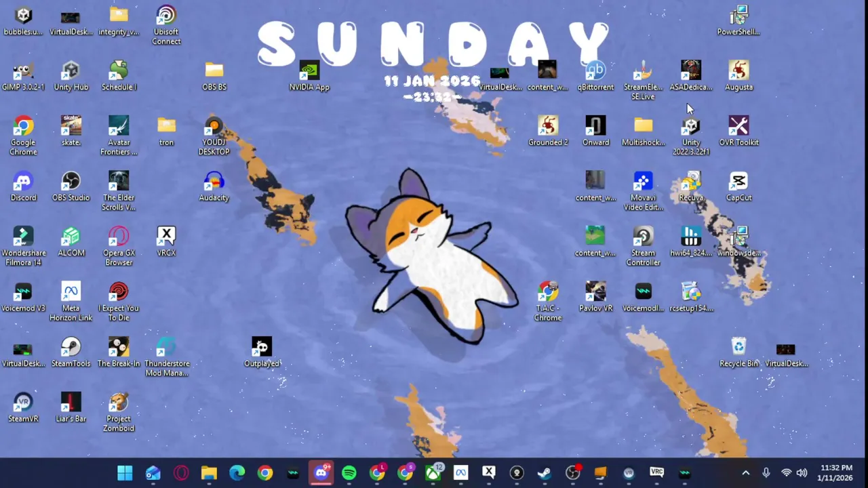Select the Project Zomboid desktop icon
This screenshot has width=868, height=488.
pos(119,413)
